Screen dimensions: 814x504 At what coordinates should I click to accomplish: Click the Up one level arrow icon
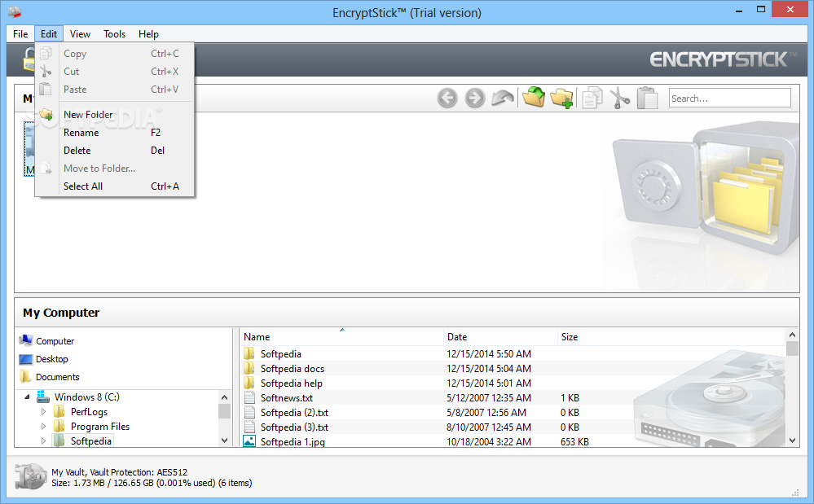503,98
